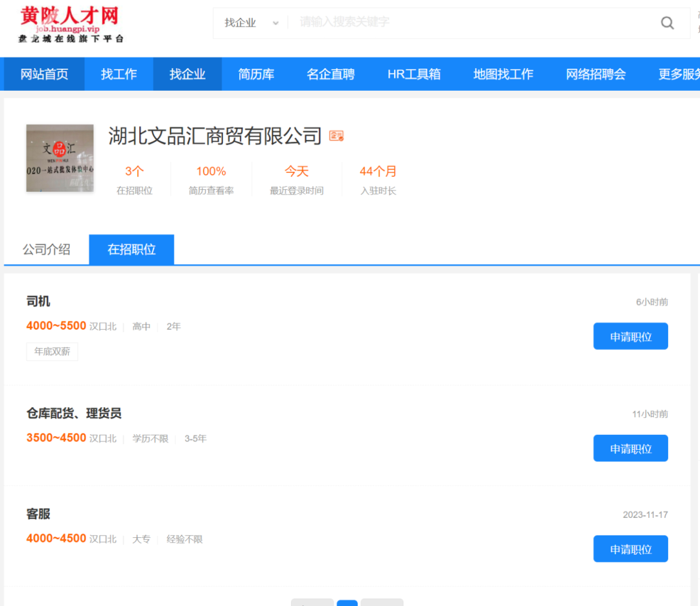The image size is (700, 606).
Task: Click company name 湖北文品汇商贸有限公司
Action: [215, 135]
